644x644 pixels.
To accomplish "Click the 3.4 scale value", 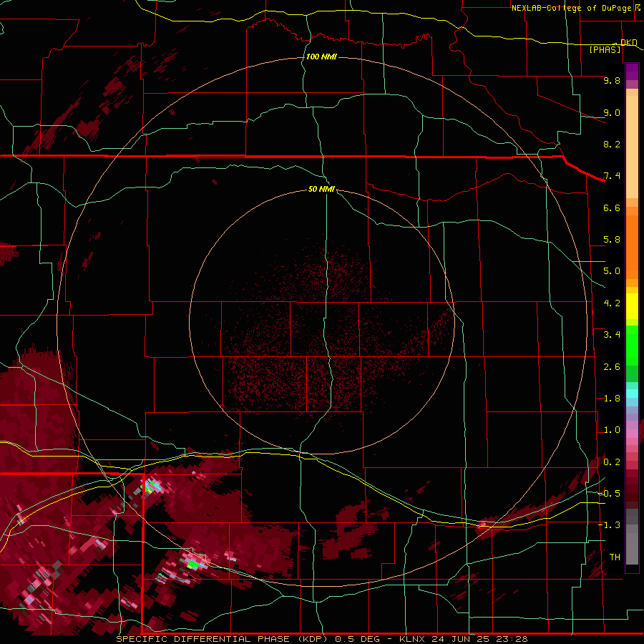I will click(612, 335).
